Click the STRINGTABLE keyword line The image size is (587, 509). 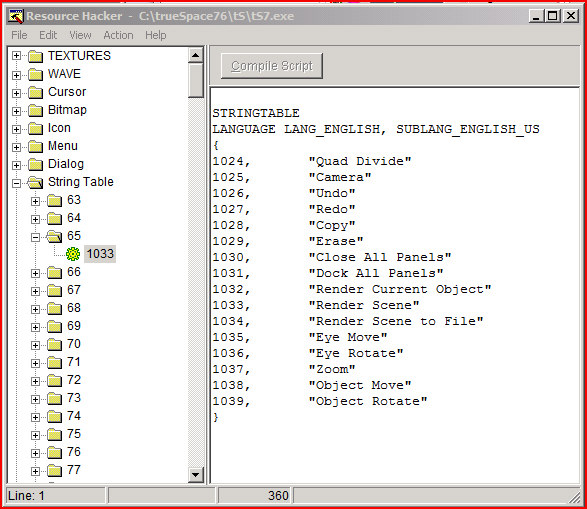point(256,113)
